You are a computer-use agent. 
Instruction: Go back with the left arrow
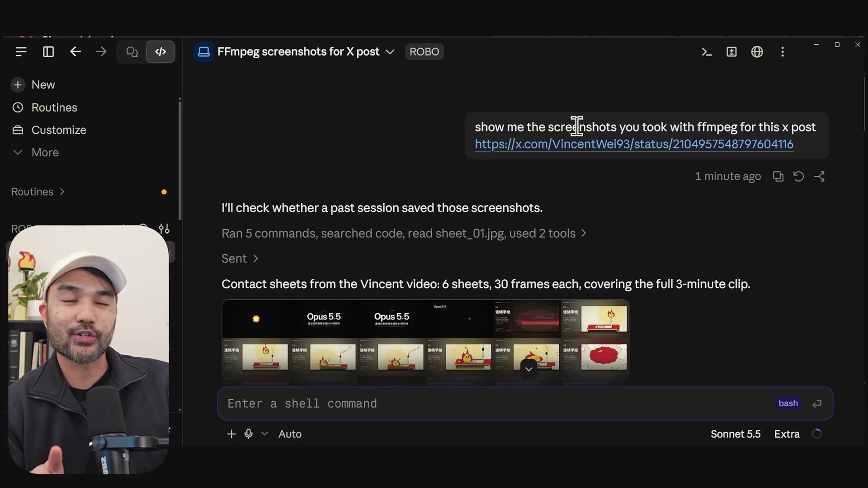coord(75,52)
